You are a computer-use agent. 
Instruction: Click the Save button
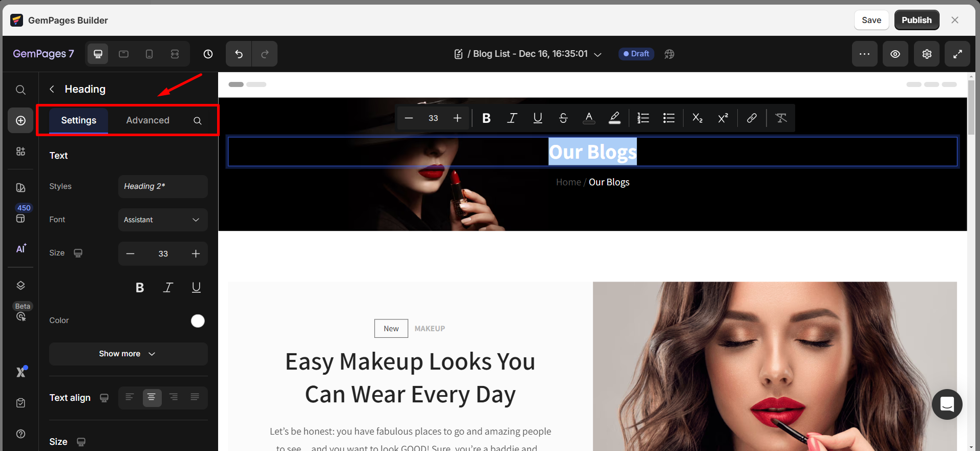pos(871,20)
